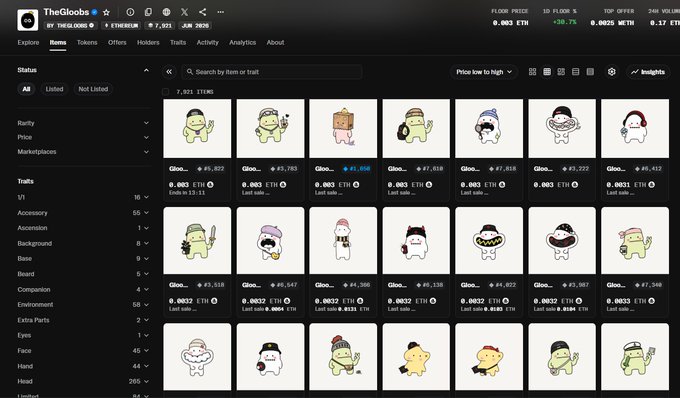The image size is (680, 398).
Task: Share the collection with the share icon
Action: pos(203,12)
